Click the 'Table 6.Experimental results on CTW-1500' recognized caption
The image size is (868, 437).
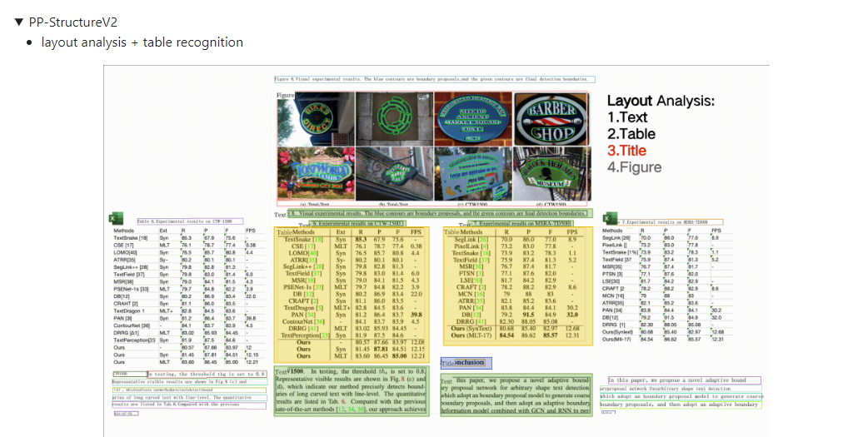pyautogui.click(x=190, y=221)
